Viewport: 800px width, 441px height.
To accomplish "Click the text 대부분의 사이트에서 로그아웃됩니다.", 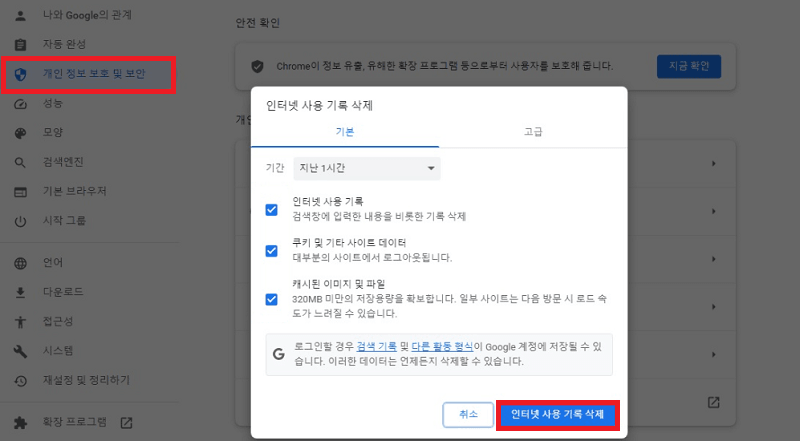I will [x=372, y=258].
